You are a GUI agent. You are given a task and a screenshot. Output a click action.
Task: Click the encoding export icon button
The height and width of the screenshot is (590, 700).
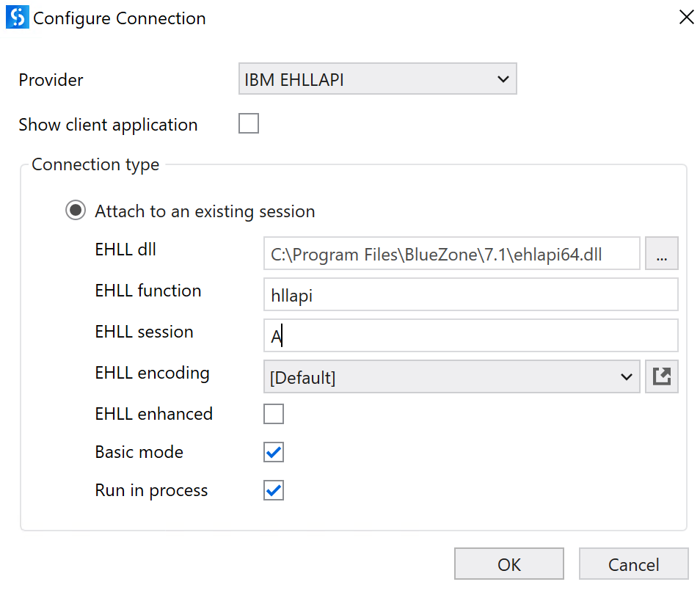(662, 377)
